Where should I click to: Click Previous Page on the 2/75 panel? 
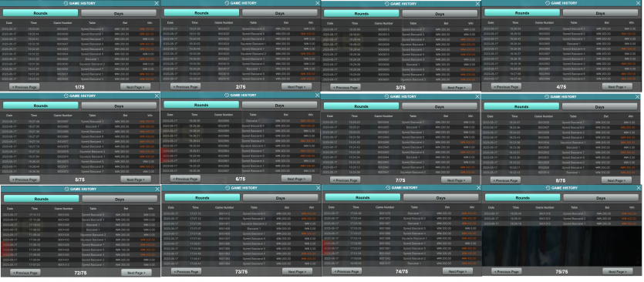pyautogui.click(x=186, y=86)
